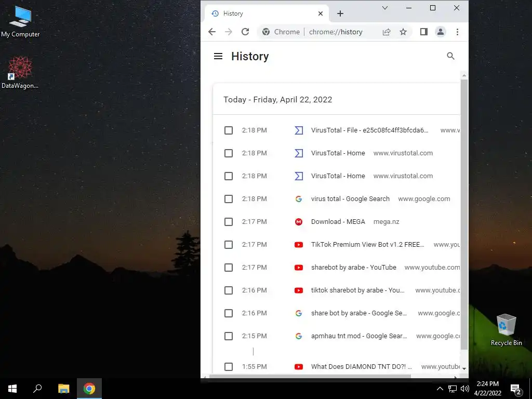Click YouTube favicon of TikTok Premium entry
The height and width of the screenshot is (399, 532).
[299, 245]
